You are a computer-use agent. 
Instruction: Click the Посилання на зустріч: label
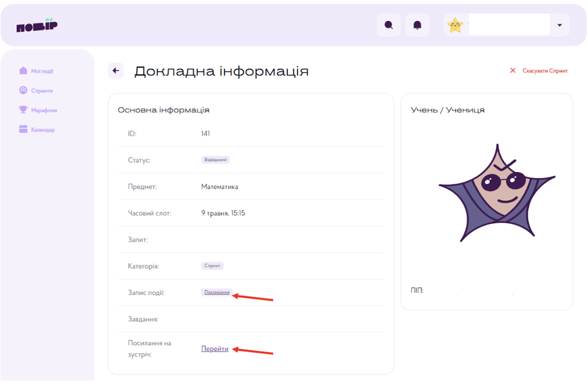150,349
